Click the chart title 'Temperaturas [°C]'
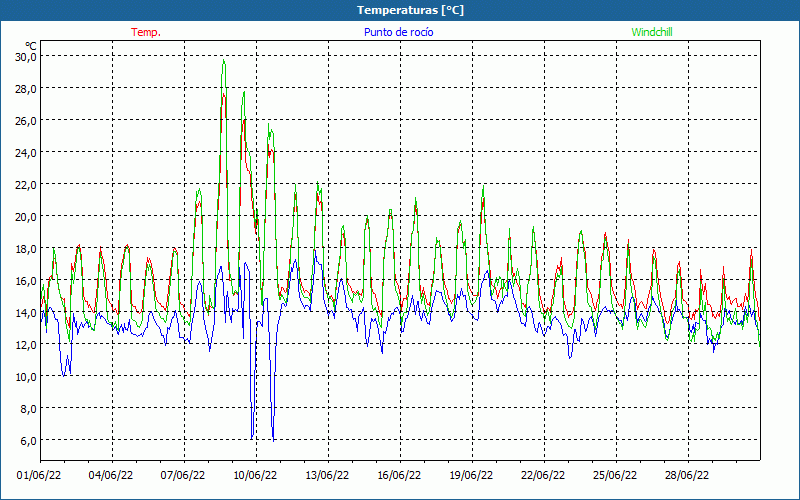Image resolution: width=800 pixels, height=500 pixels. [410, 10]
